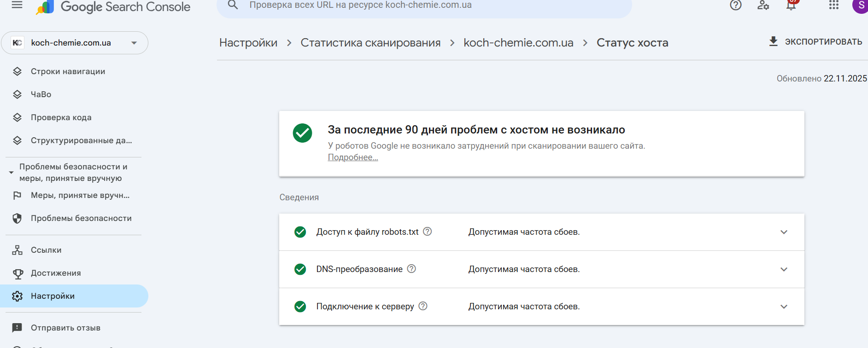Open Ссылки in the sidebar
This screenshot has width=868, height=348.
point(46,250)
